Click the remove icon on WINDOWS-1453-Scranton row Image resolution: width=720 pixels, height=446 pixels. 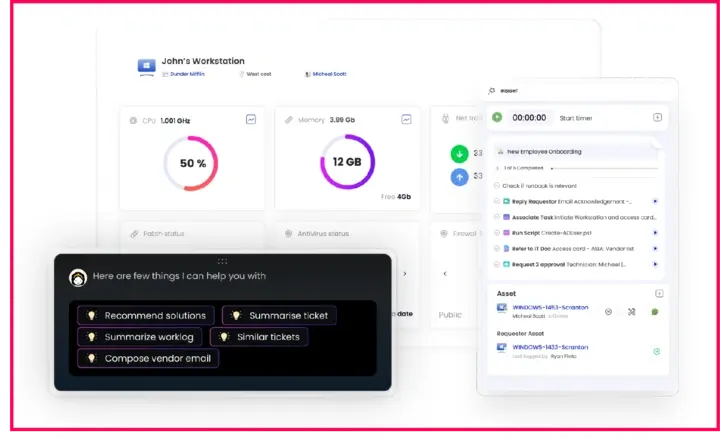coord(608,312)
